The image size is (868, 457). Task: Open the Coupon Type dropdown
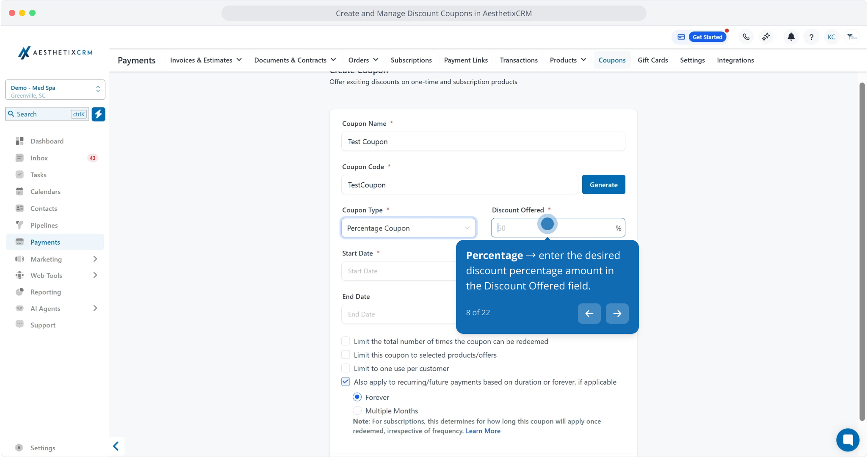point(408,228)
